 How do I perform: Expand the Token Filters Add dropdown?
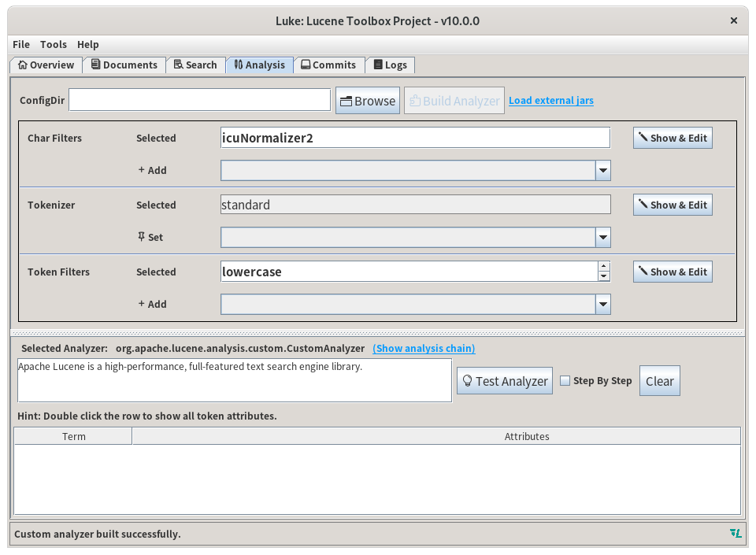coord(603,305)
